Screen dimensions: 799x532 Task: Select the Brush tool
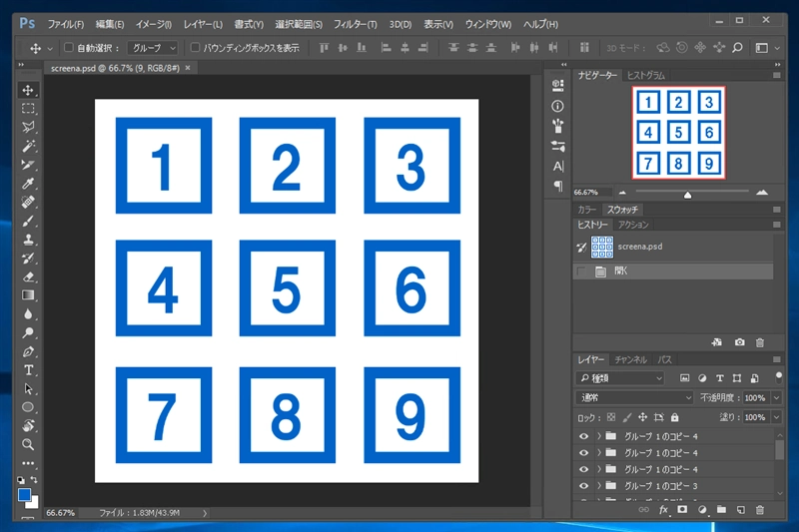28,221
